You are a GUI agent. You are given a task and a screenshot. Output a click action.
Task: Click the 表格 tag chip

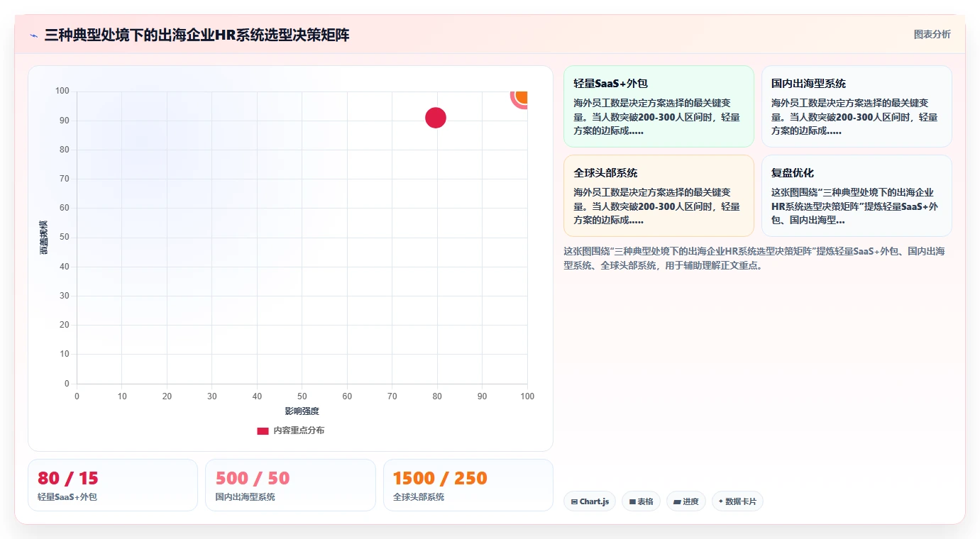[x=641, y=501]
